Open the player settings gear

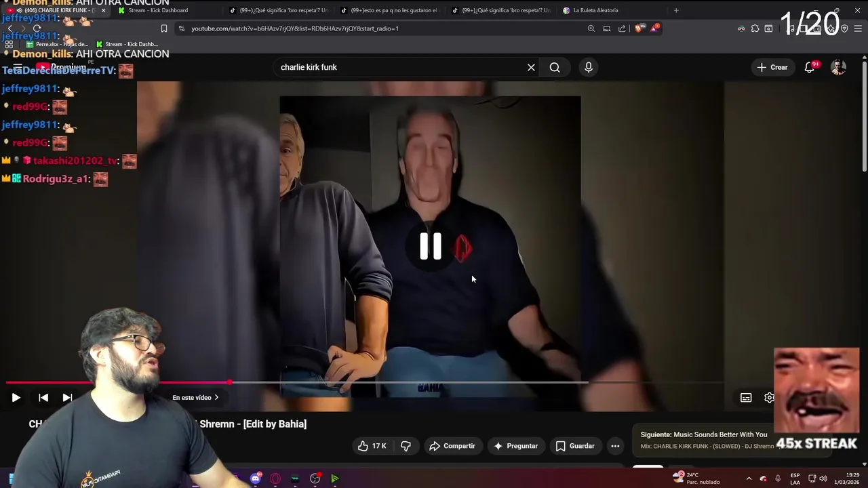768,398
